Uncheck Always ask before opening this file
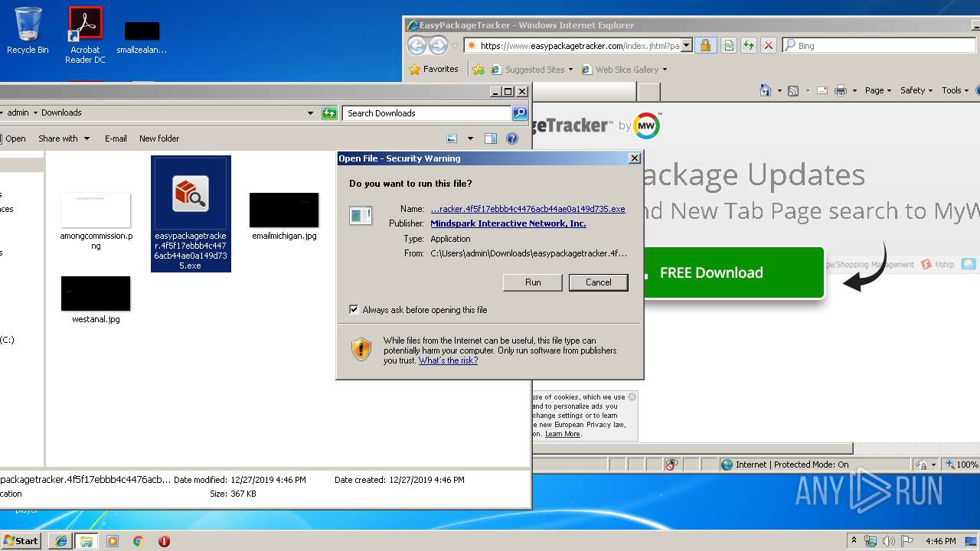The width and height of the screenshot is (980, 551). [354, 310]
